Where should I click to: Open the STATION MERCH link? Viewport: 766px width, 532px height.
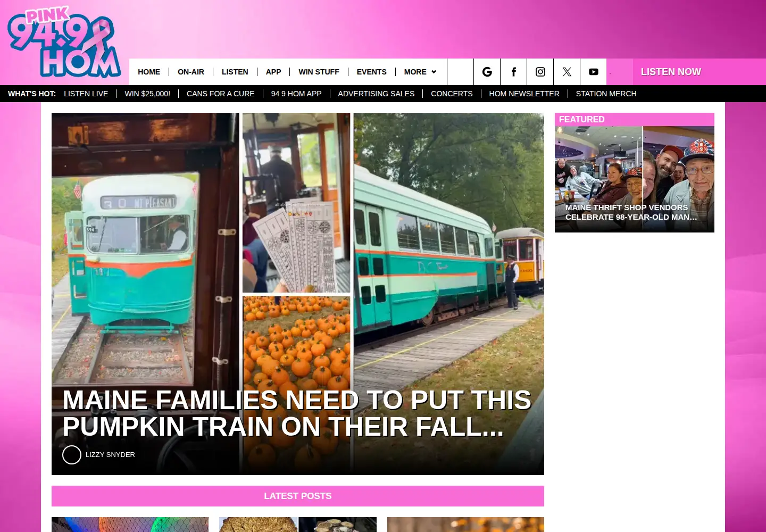coord(606,94)
